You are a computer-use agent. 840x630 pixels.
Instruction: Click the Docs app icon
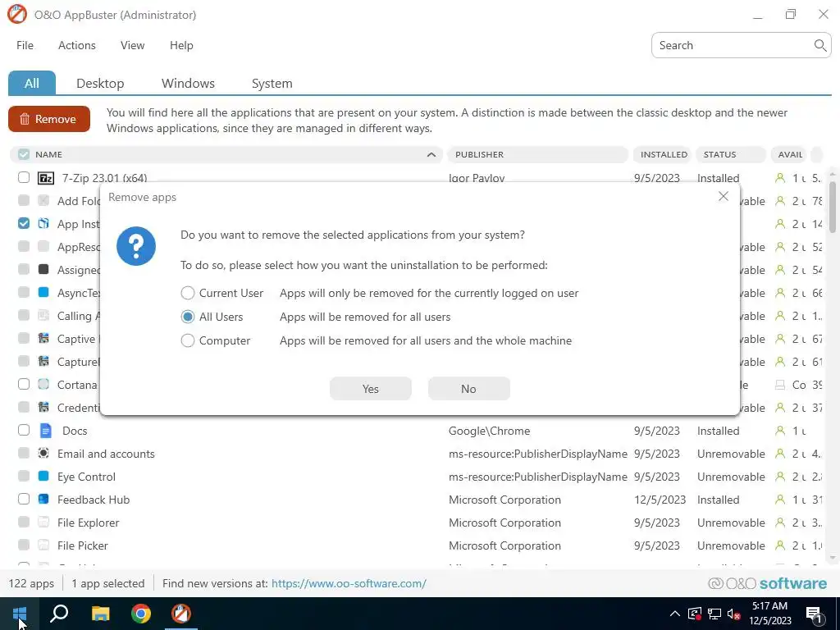pyautogui.click(x=46, y=430)
